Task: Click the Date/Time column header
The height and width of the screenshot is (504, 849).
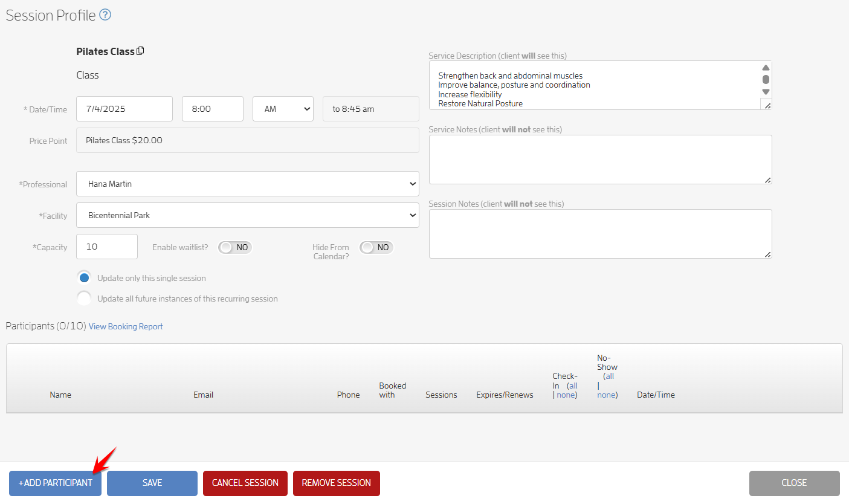Action: [x=656, y=395]
